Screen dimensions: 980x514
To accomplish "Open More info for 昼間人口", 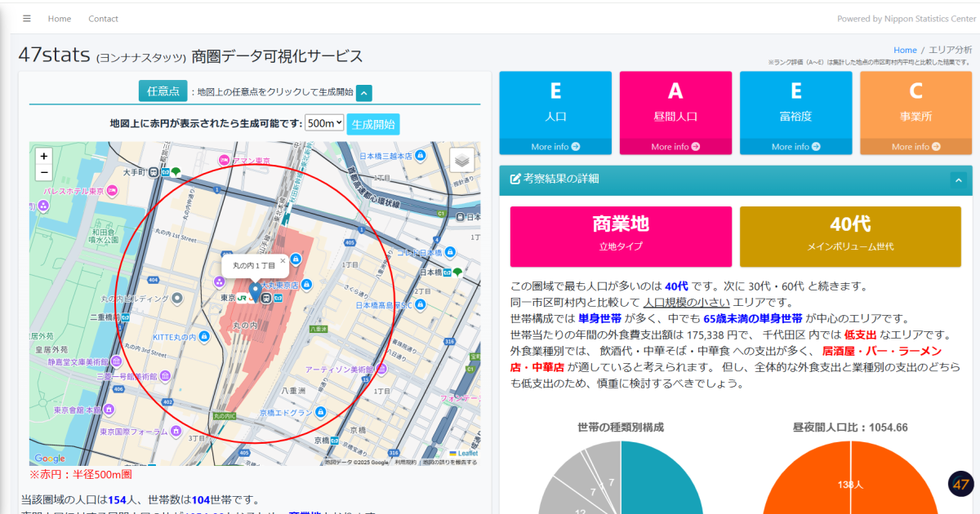I will coord(675,147).
